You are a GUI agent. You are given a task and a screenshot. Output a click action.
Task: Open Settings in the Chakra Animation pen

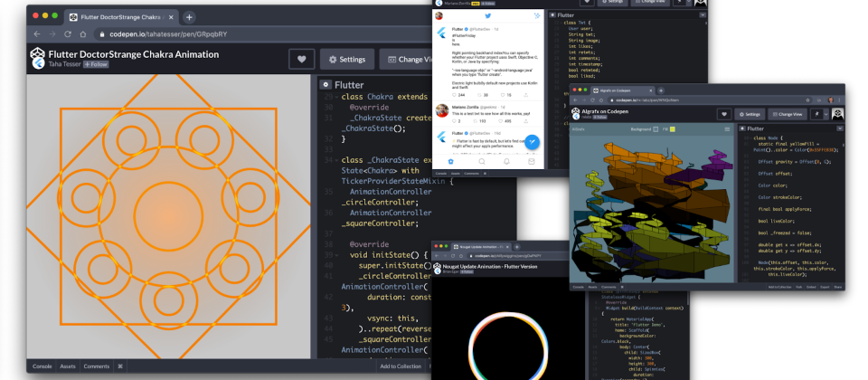click(347, 60)
